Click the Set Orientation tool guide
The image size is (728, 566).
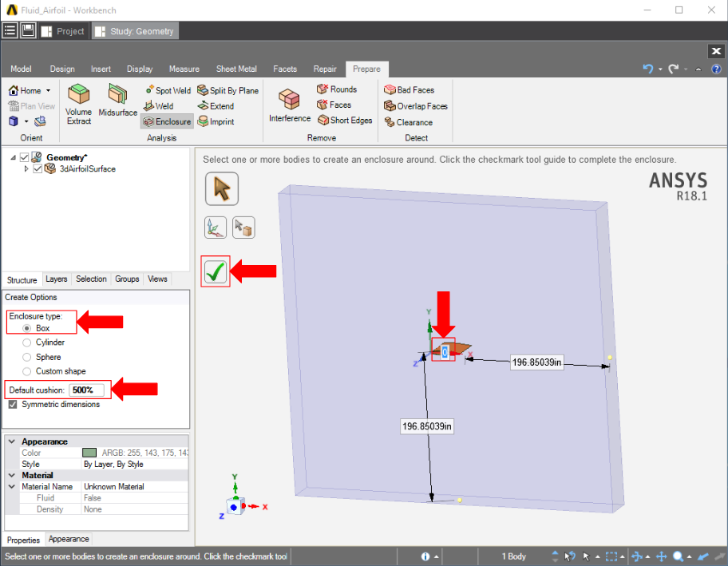tap(216, 228)
